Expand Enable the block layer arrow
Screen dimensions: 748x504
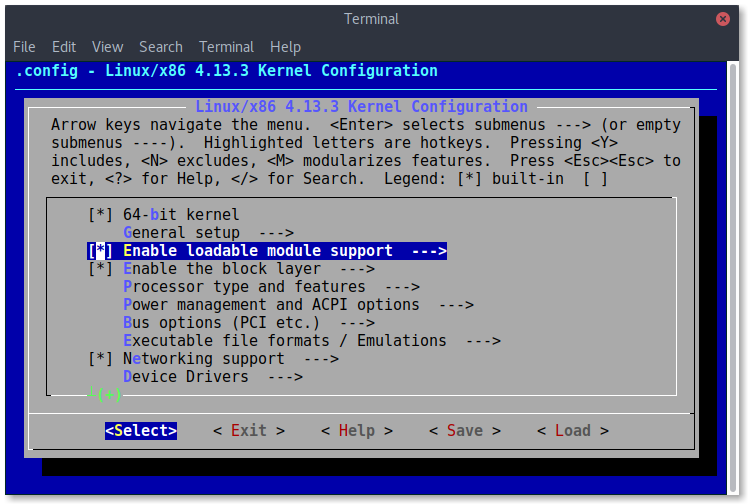(357, 269)
